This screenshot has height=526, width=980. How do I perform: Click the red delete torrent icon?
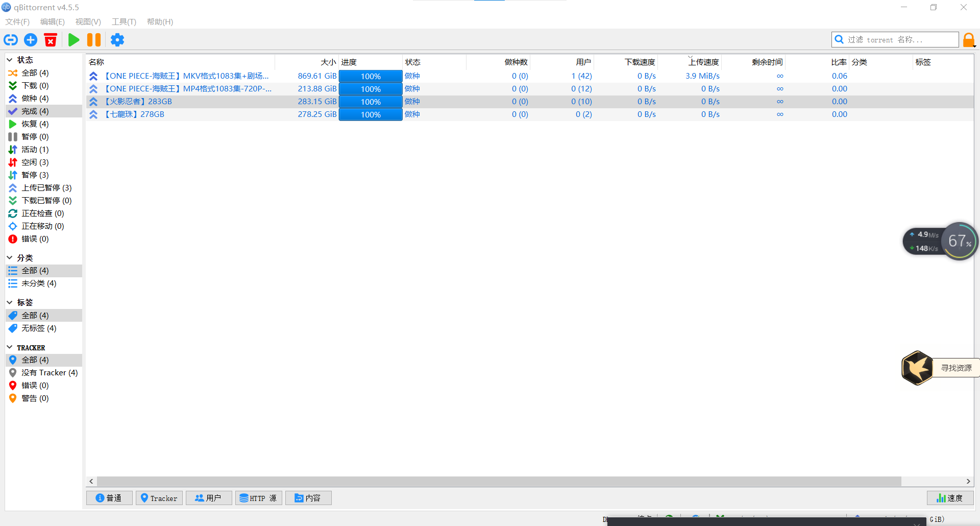(x=51, y=40)
